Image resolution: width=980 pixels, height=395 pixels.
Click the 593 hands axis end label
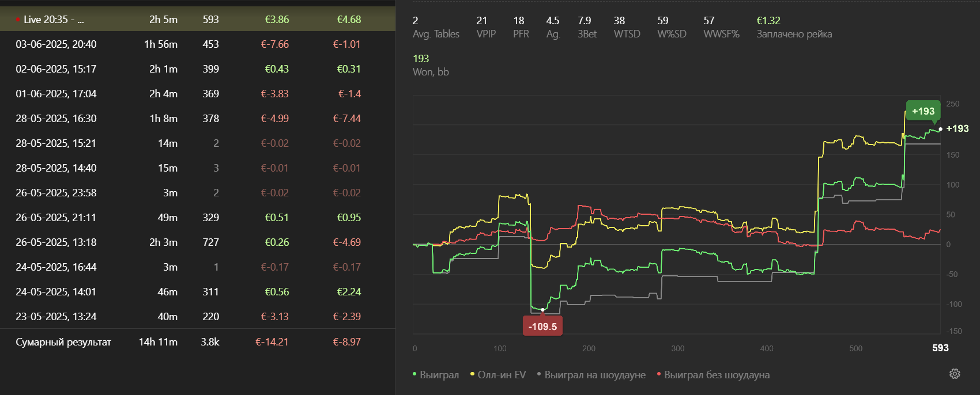(940, 348)
